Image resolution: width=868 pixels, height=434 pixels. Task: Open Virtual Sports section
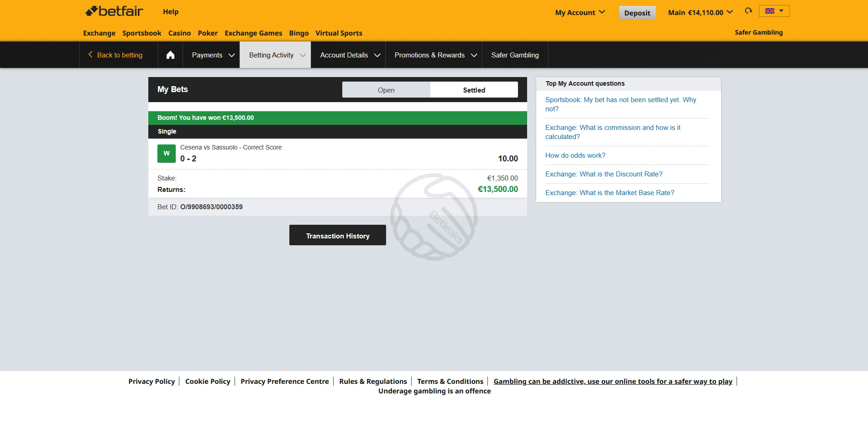pyautogui.click(x=339, y=33)
